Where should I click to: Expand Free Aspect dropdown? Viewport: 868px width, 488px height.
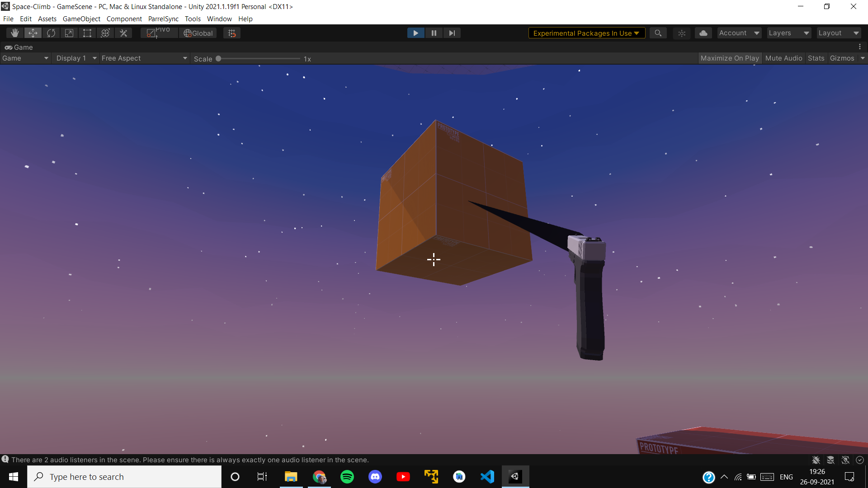coord(144,58)
